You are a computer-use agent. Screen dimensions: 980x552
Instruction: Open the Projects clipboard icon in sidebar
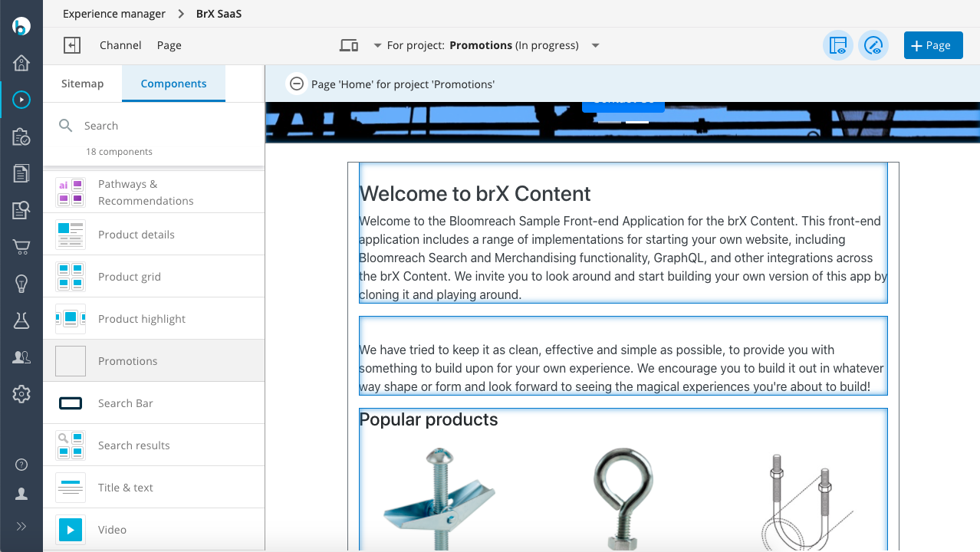[21, 136]
